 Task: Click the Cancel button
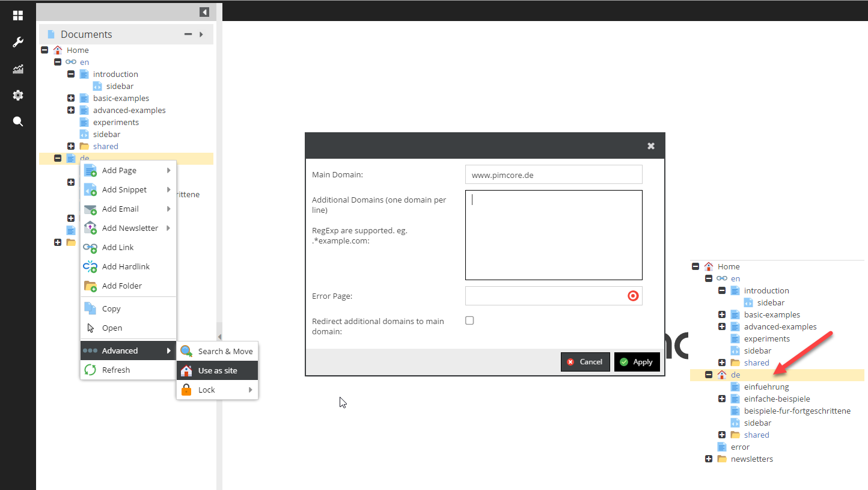(585, 362)
